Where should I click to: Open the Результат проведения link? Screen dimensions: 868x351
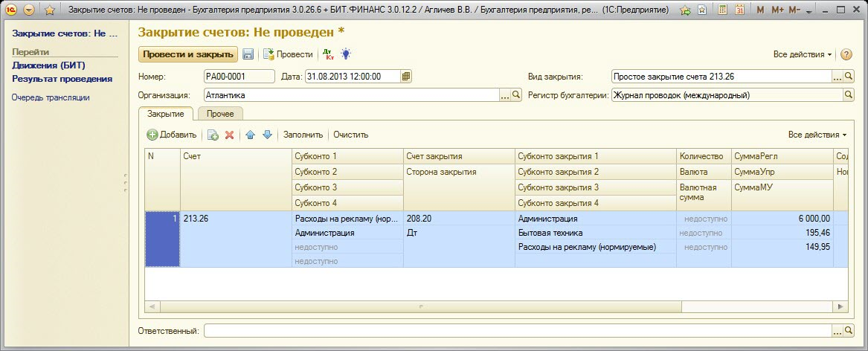click(x=62, y=78)
